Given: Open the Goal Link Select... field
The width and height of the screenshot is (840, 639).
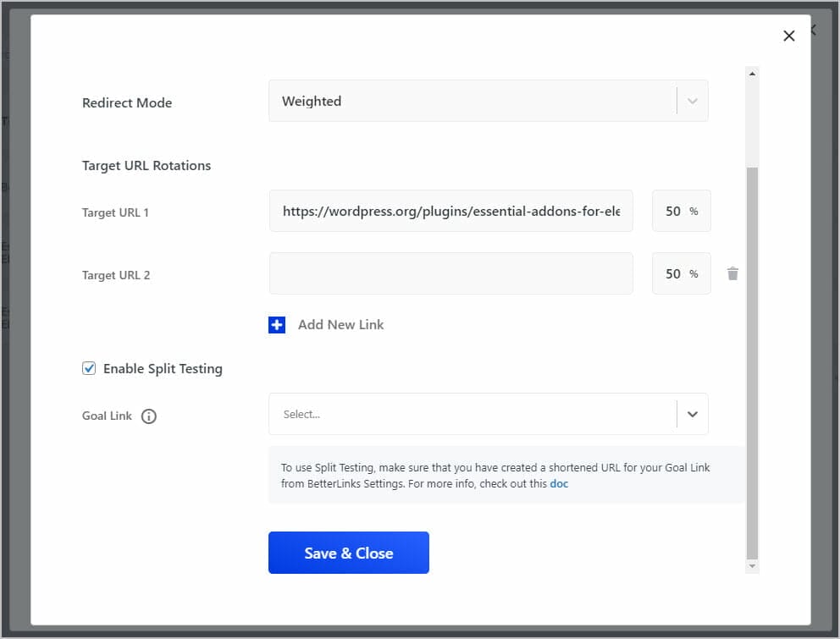Looking at the screenshot, I should pyautogui.click(x=488, y=414).
